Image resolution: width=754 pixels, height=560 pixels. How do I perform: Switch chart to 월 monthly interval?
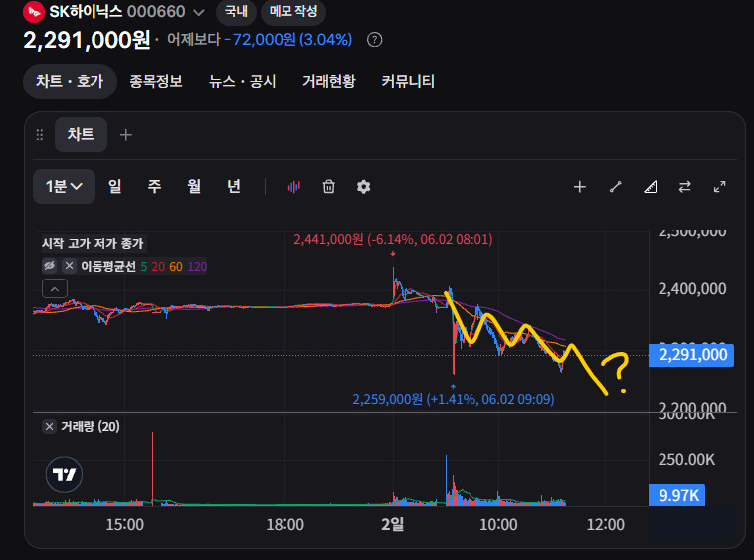[194, 187]
